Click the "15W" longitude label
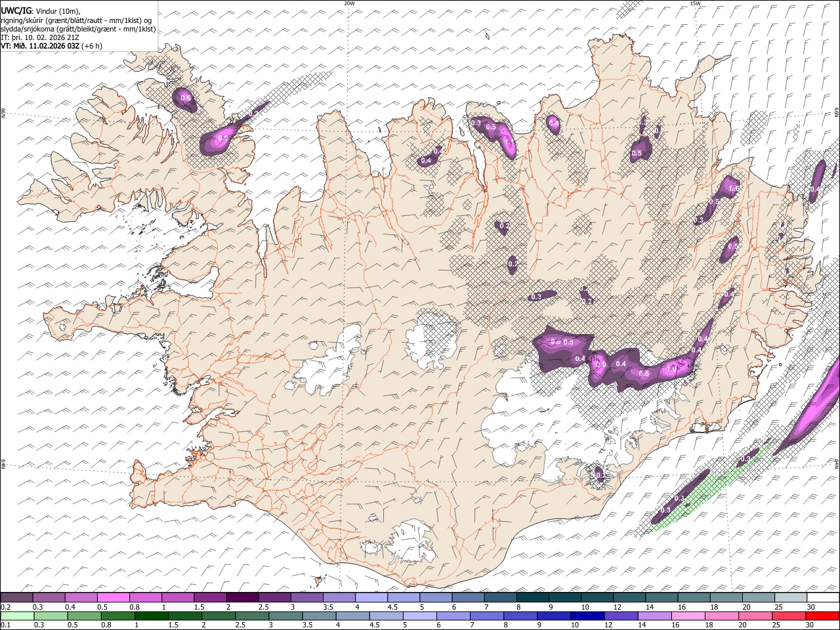 [x=695, y=3]
